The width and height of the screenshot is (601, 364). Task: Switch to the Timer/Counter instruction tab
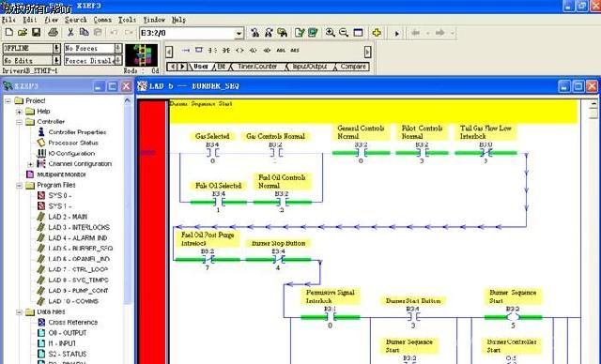pos(257,67)
